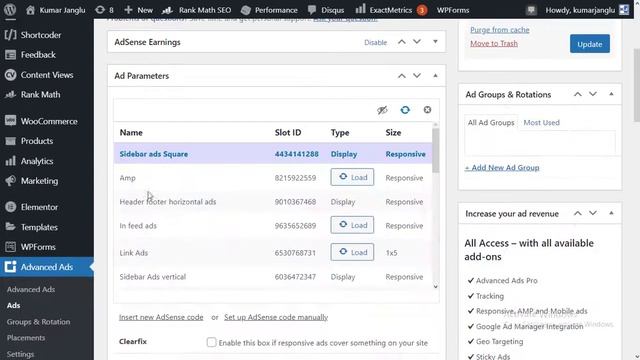Move Ad Parameters box up
This screenshot has width=640, height=360.
click(x=402, y=76)
